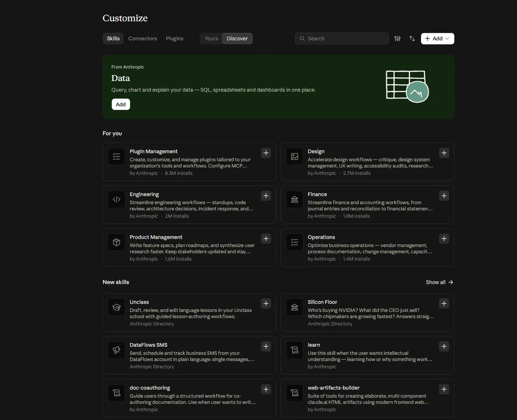Click the Product Management title text

click(x=156, y=237)
